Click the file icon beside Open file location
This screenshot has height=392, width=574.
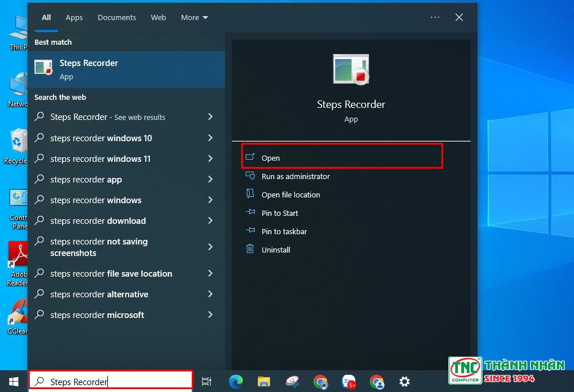[250, 193]
